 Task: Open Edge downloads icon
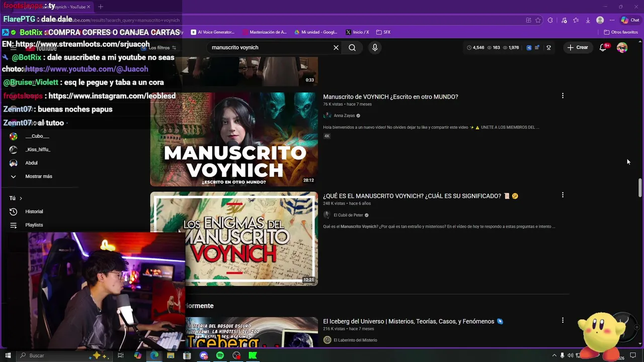tap(588, 20)
